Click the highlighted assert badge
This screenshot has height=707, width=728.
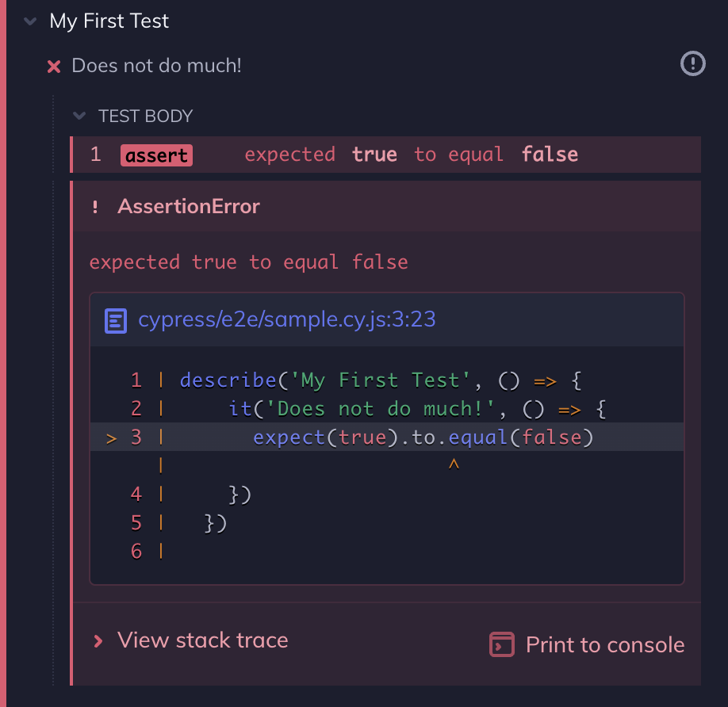pyautogui.click(x=156, y=155)
